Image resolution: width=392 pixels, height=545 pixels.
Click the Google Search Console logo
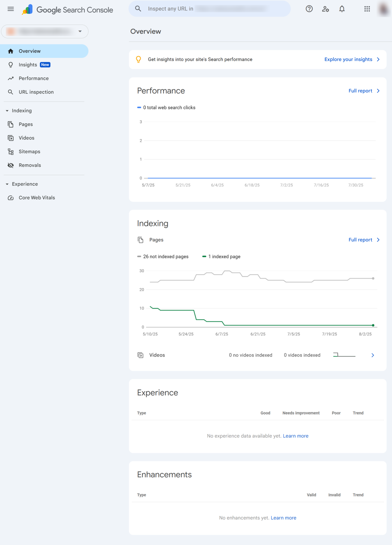pos(68,10)
